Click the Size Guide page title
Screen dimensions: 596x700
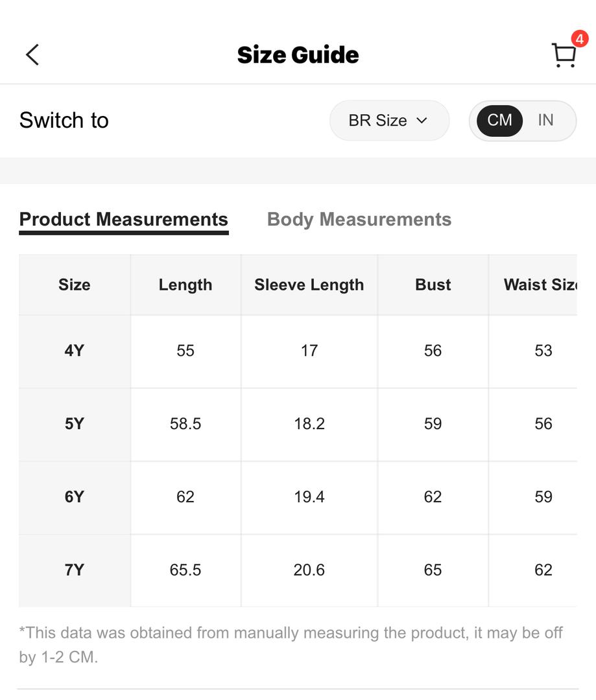click(x=298, y=55)
